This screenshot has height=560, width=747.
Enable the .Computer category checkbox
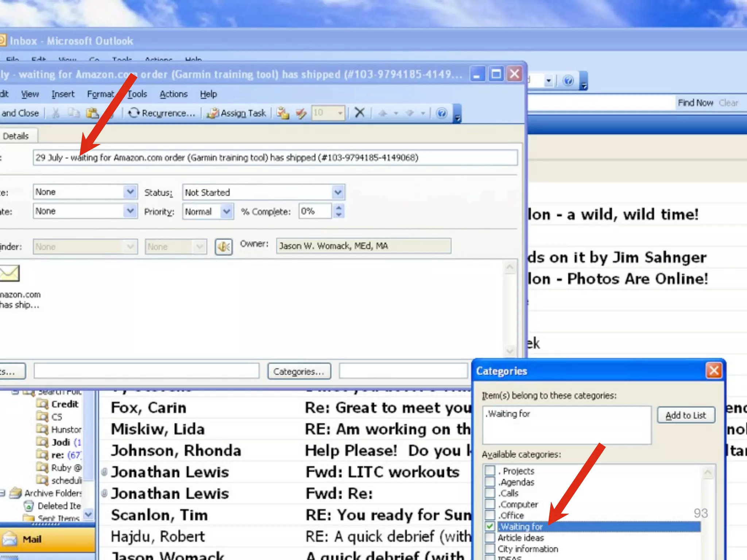tap(490, 504)
